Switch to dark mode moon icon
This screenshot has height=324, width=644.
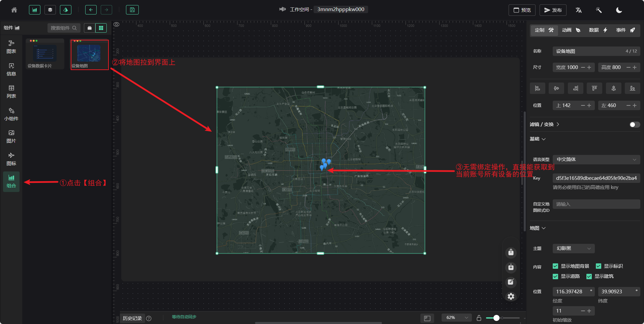(619, 10)
